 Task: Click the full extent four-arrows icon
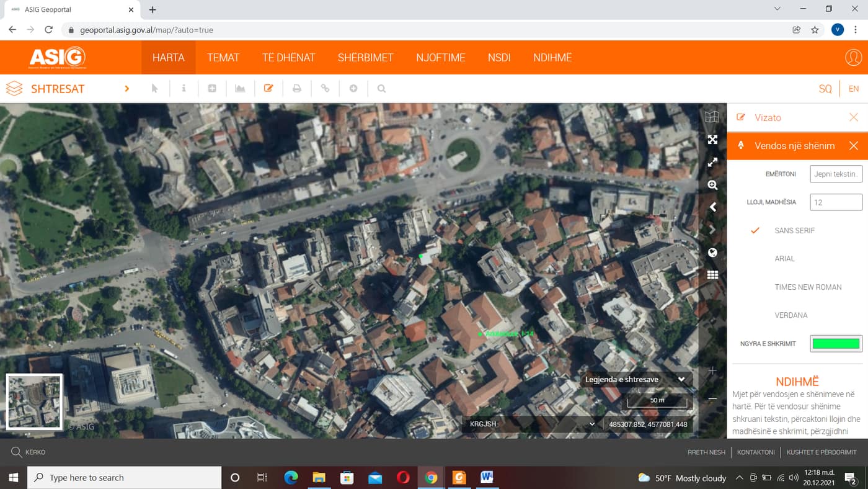(x=712, y=140)
